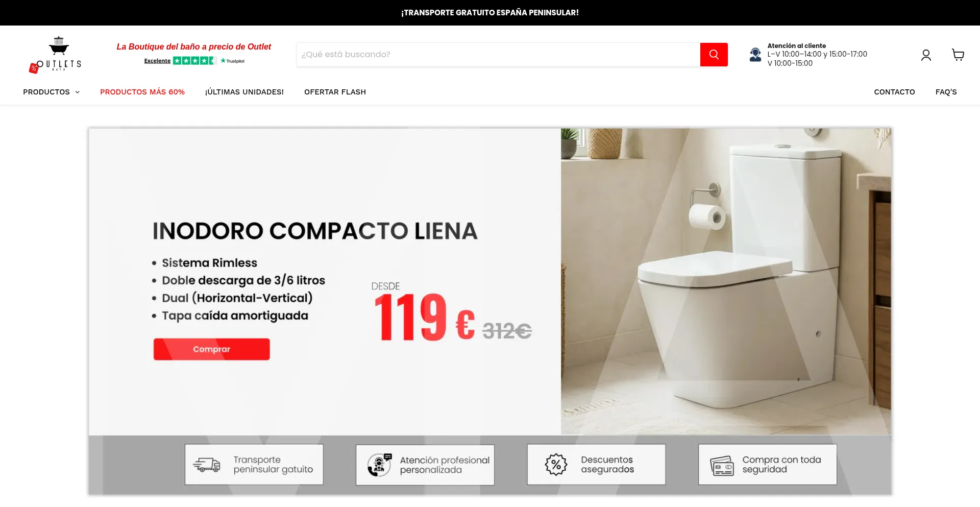Click the Outlets Bath bathtub logo
The height and width of the screenshot is (507, 980).
click(55, 55)
